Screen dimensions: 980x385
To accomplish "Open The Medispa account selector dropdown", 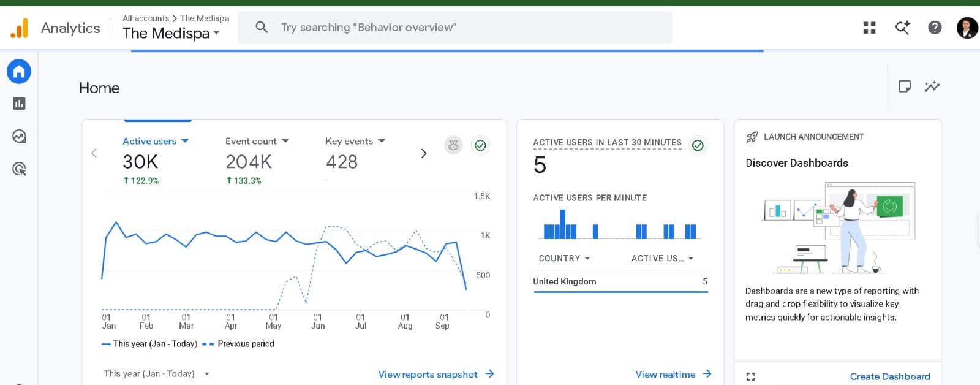I will pos(171,33).
